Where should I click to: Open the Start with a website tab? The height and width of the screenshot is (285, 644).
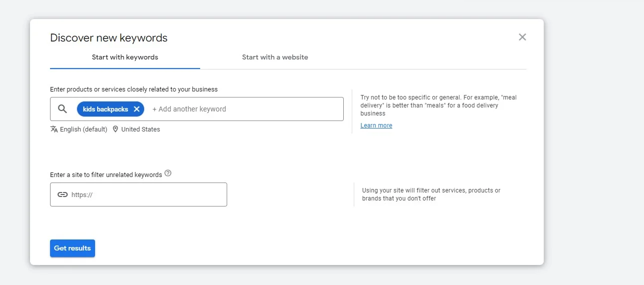pyautogui.click(x=275, y=57)
